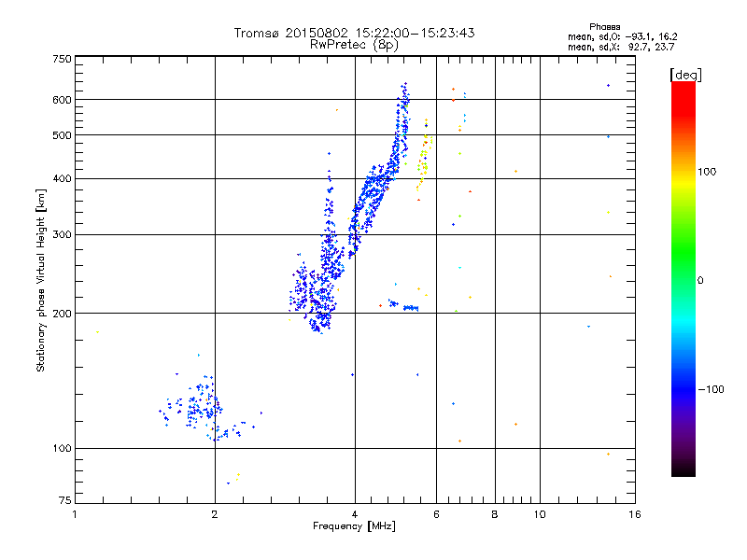Click the colorbar '-100' tick label
This screenshot has height=560, width=747.
(711, 389)
